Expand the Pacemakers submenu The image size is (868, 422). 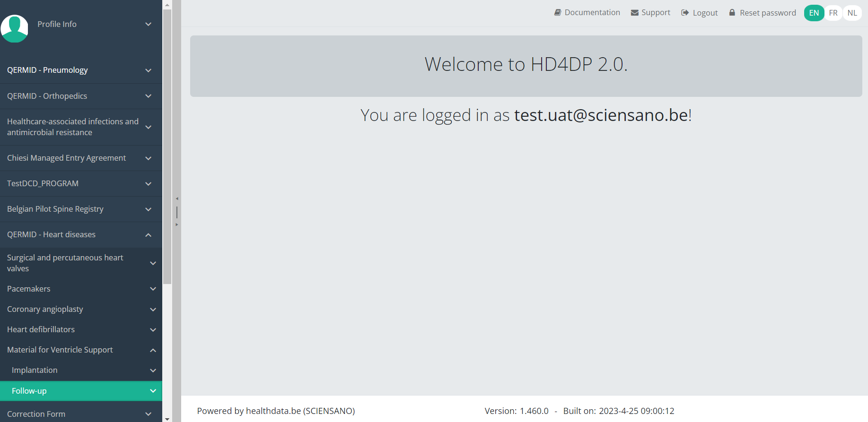(153, 289)
